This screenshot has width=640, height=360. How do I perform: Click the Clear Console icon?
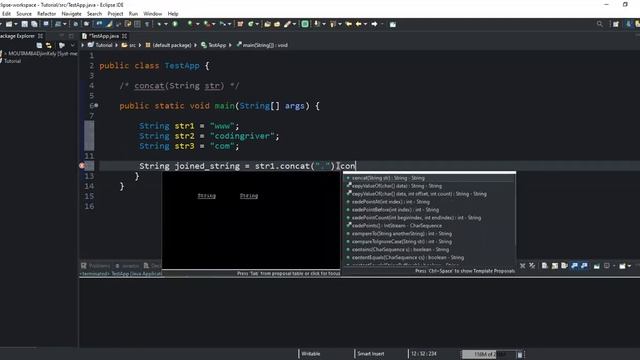[x=545, y=266]
